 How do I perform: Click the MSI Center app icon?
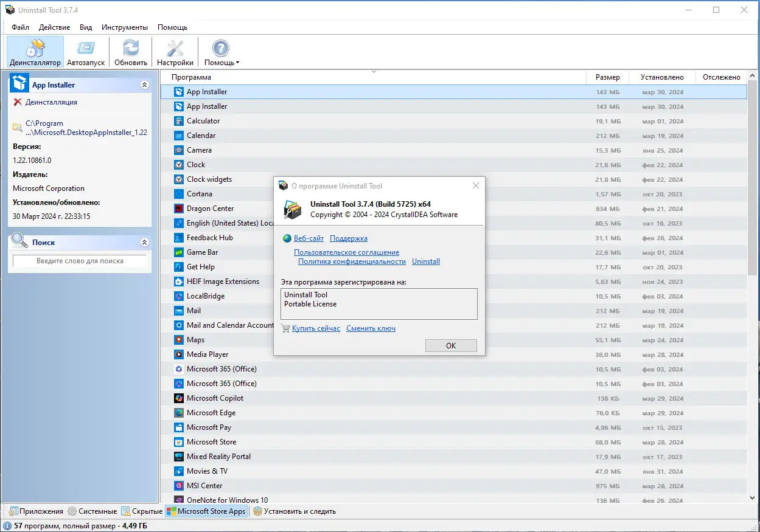pyautogui.click(x=178, y=486)
